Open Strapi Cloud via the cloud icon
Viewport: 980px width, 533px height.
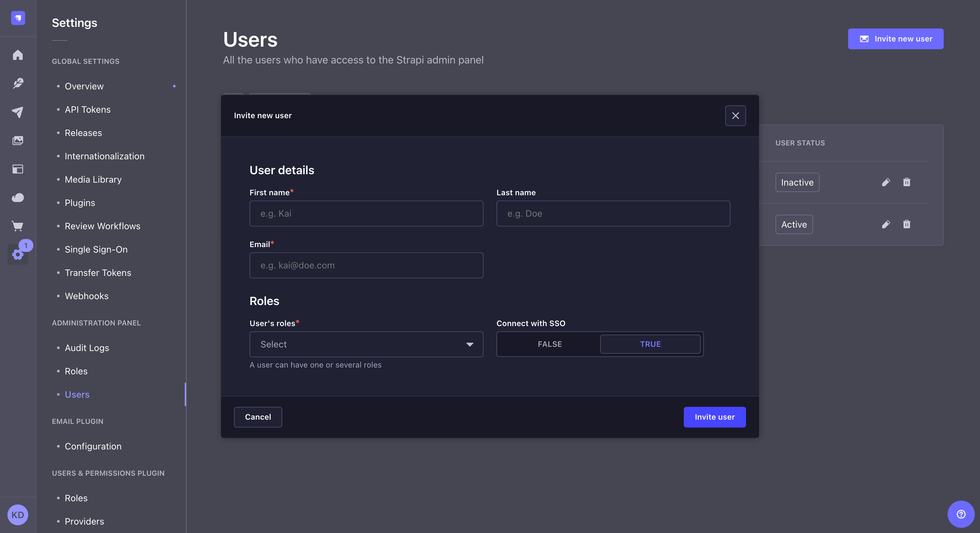[x=17, y=197]
